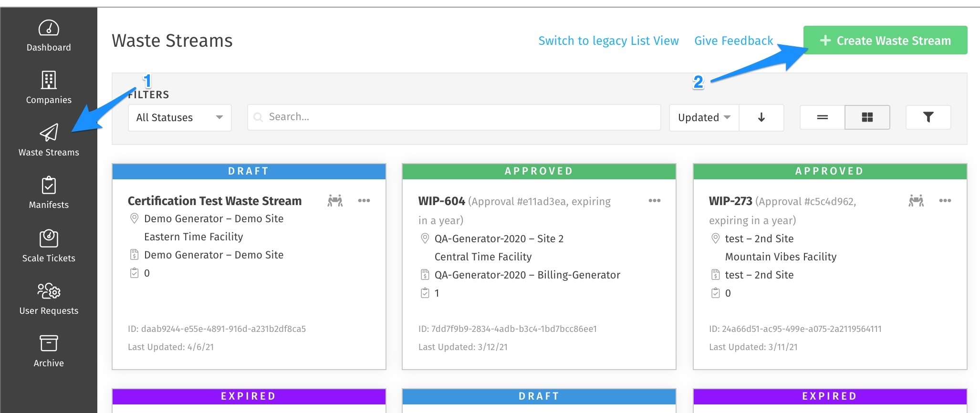This screenshot has width=980, height=413.
Task: Select ID 24a66d51-ac95-499e-a075-2a2119564111 text
Action: click(795, 329)
